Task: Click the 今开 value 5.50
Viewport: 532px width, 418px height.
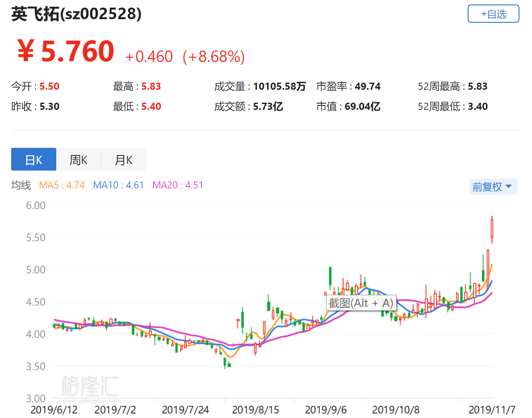Action: click(50, 87)
